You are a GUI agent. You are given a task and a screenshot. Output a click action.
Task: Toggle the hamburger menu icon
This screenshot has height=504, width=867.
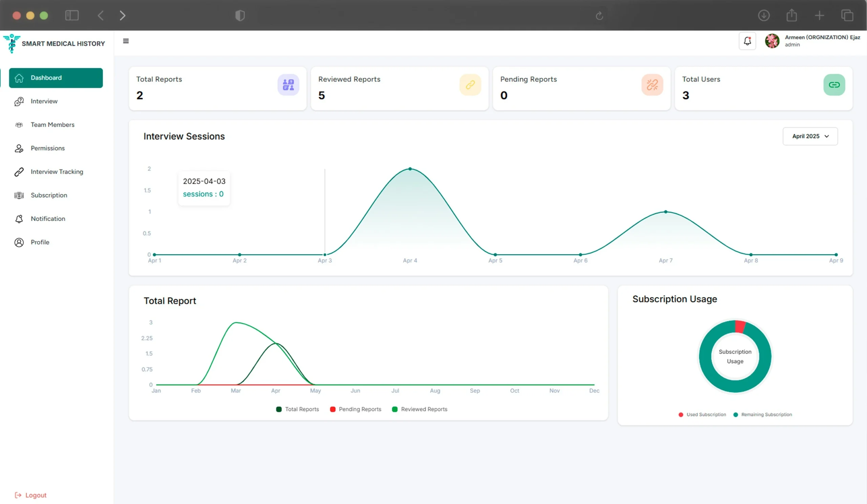click(126, 41)
